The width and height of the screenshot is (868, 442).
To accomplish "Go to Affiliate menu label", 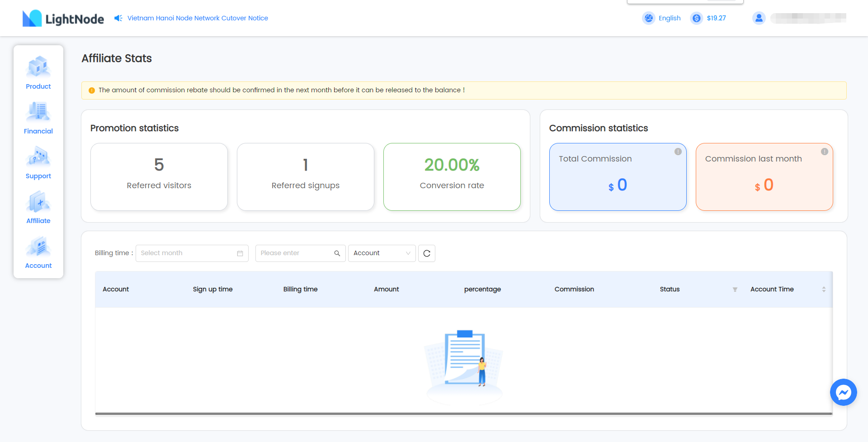I will pos(38,221).
